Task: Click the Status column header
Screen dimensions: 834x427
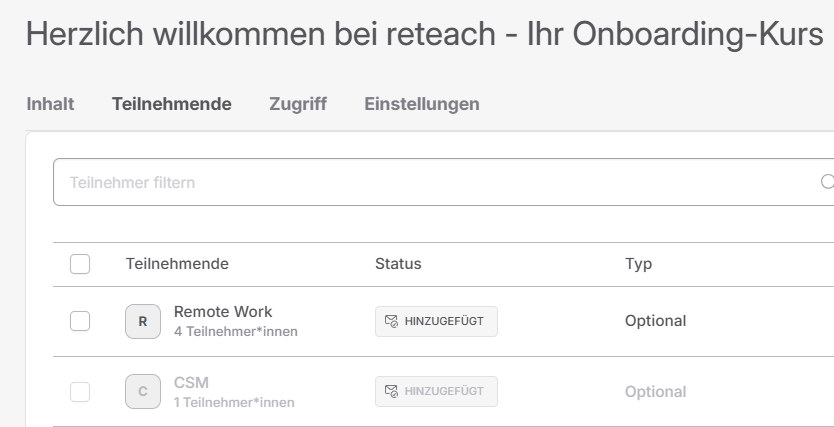Action: point(398,264)
